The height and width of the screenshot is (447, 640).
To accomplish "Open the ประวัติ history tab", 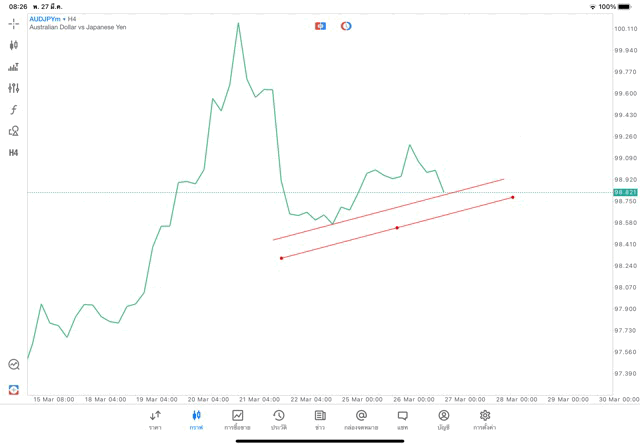I will pos(279,420).
